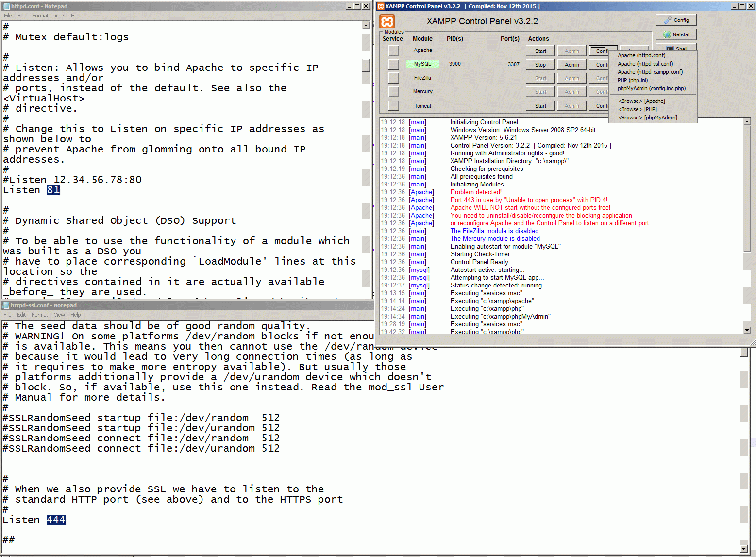Toggle the Apache service checkbox
Screen dimensions: 756x557
pyautogui.click(x=394, y=51)
